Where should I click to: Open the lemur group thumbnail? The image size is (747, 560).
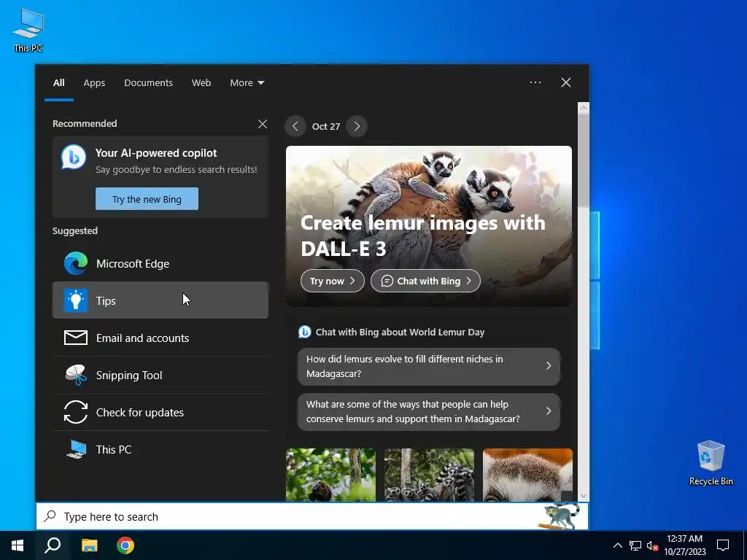tap(429, 475)
